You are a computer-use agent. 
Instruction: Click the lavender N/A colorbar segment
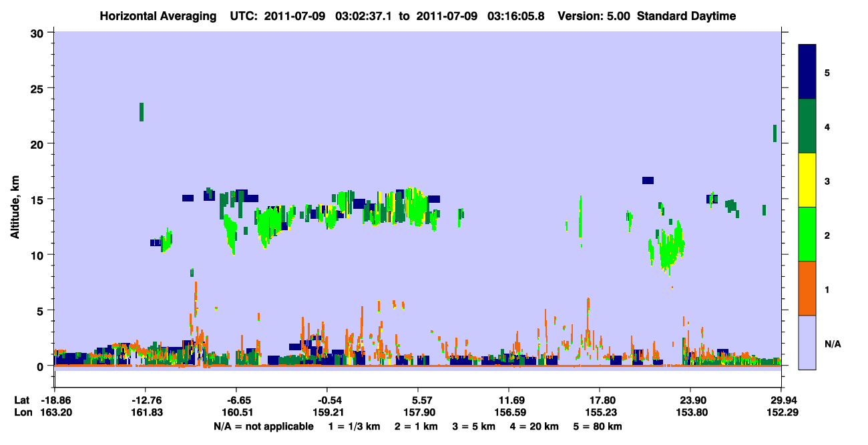click(807, 342)
